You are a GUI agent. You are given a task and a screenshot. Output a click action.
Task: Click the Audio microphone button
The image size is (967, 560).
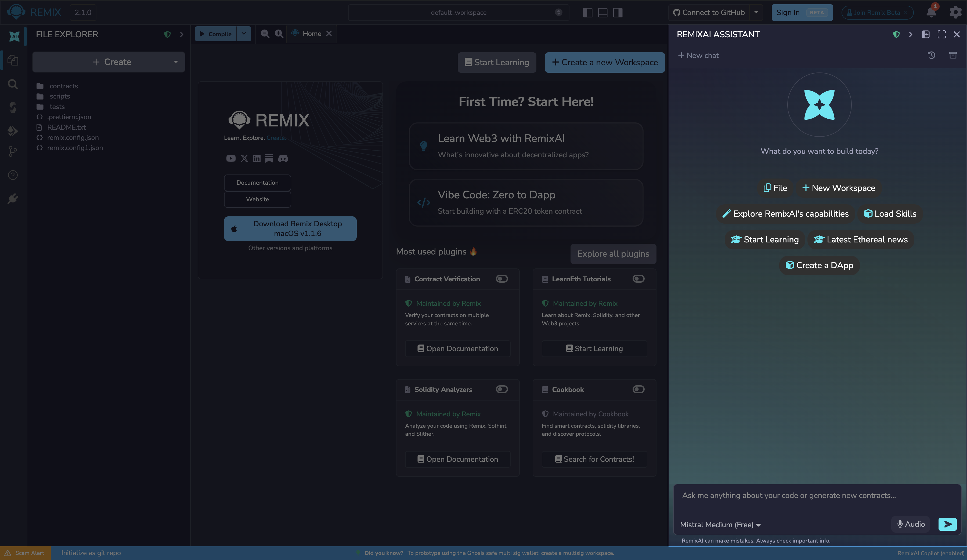[911, 524]
